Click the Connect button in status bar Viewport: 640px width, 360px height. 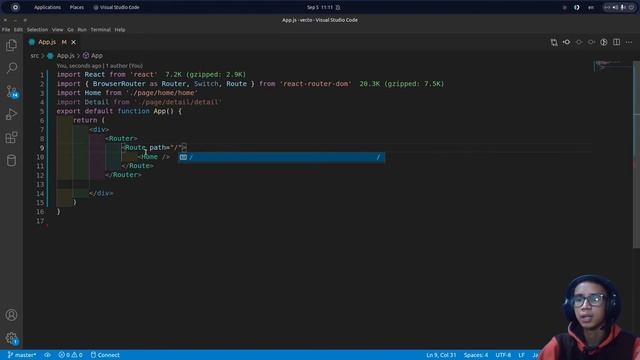(105, 355)
